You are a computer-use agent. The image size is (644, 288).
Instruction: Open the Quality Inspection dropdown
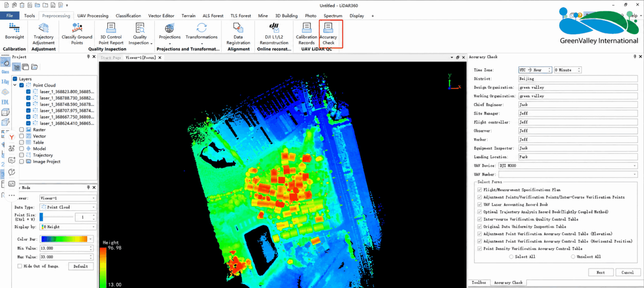pyautogui.click(x=151, y=43)
